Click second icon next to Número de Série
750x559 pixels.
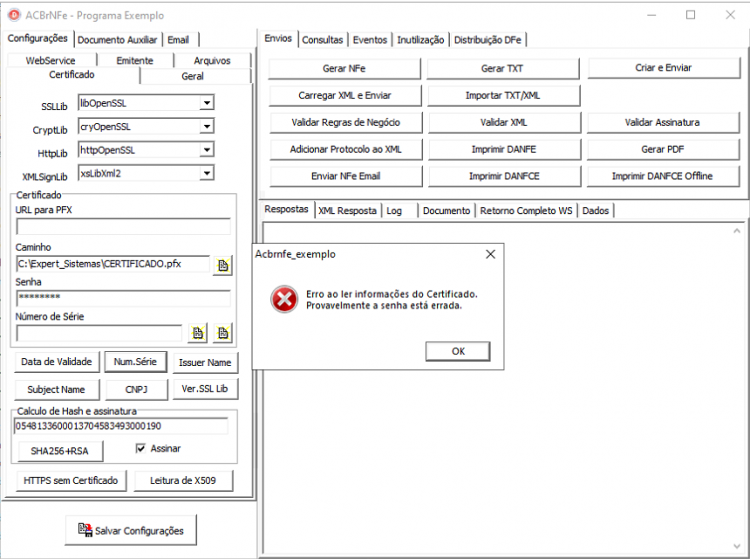[223, 333]
